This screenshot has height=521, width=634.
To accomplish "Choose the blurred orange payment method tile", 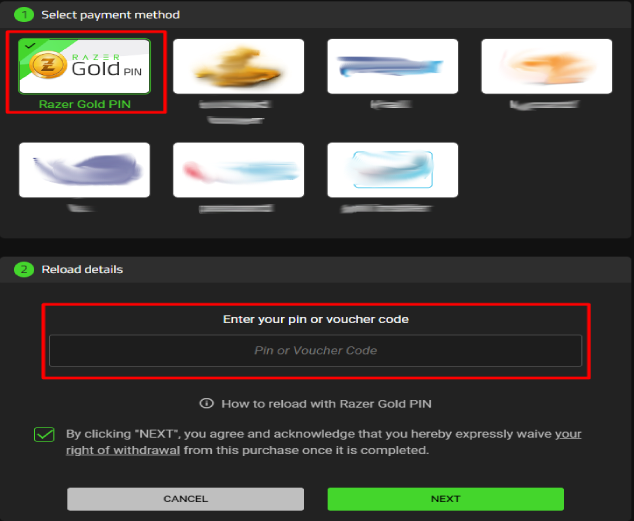I will pyautogui.click(x=546, y=66).
